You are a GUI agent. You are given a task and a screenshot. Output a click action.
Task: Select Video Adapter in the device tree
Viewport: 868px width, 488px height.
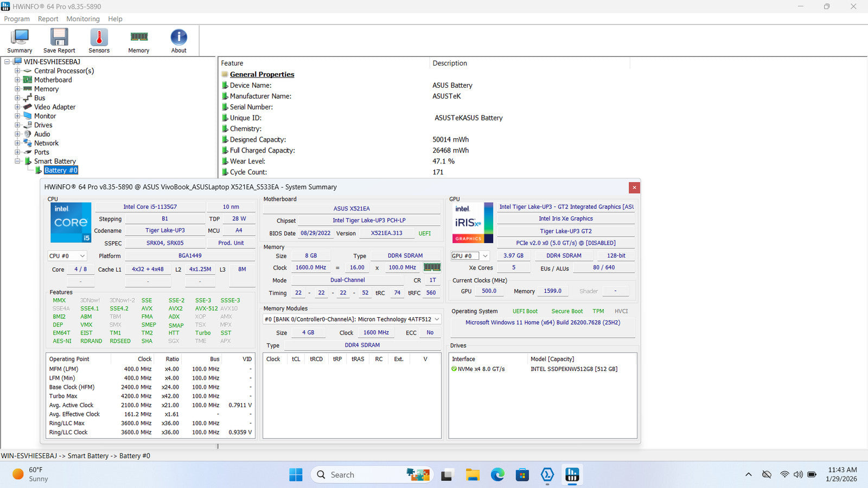(55, 107)
